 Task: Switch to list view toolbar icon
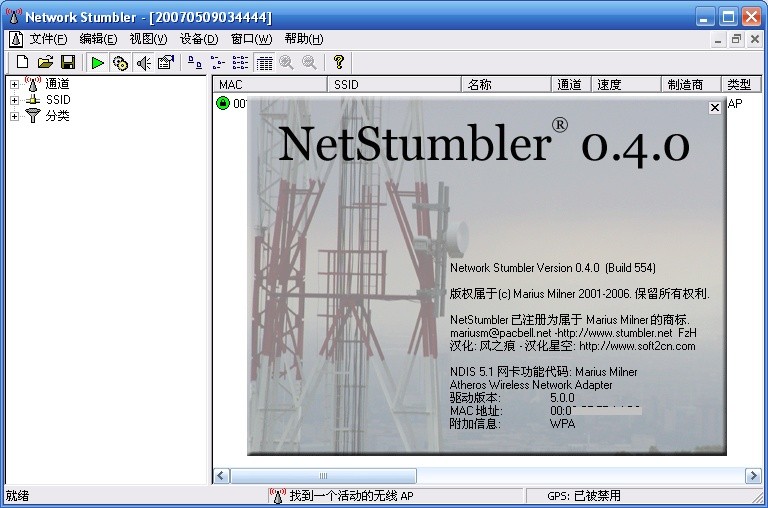[x=240, y=63]
